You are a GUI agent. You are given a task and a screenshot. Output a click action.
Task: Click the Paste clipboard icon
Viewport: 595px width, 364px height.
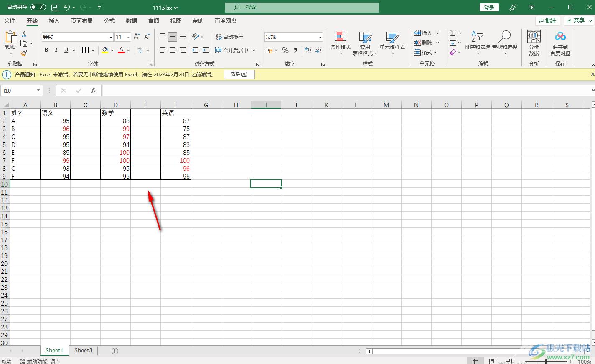(x=10, y=38)
